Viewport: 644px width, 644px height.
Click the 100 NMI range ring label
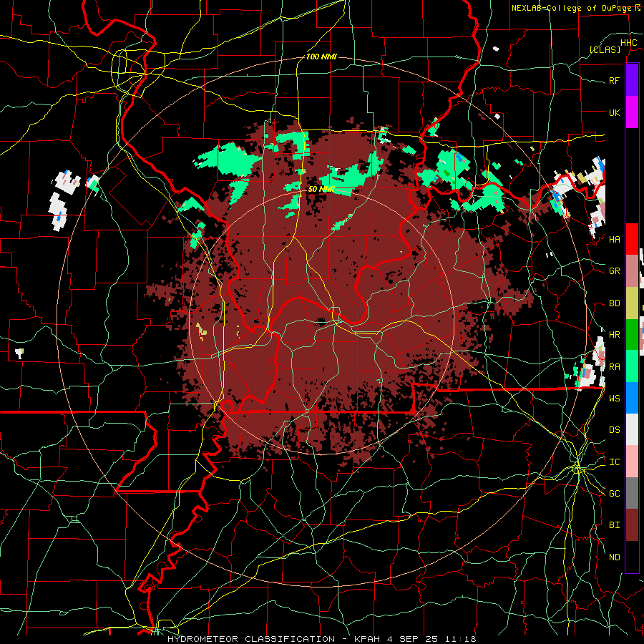321,57
